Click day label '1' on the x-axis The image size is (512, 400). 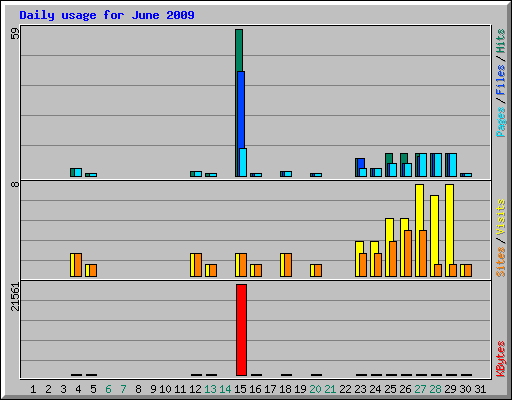tap(33, 389)
